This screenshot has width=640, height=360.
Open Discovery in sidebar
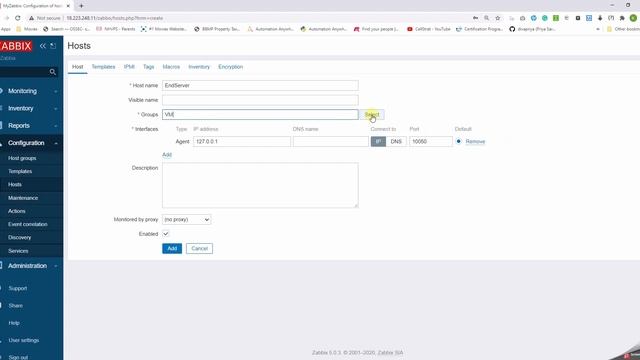point(20,237)
